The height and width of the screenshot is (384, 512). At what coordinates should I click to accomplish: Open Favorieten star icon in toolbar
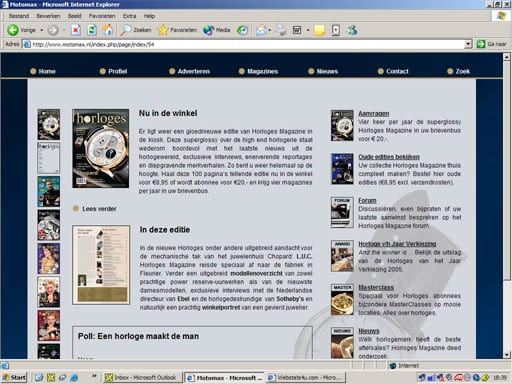[163, 30]
